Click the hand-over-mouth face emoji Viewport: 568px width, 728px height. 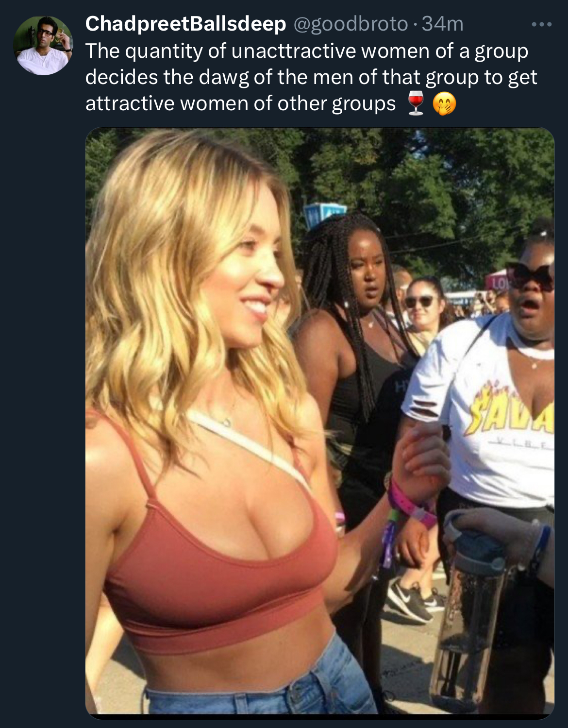pyautogui.click(x=445, y=104)
